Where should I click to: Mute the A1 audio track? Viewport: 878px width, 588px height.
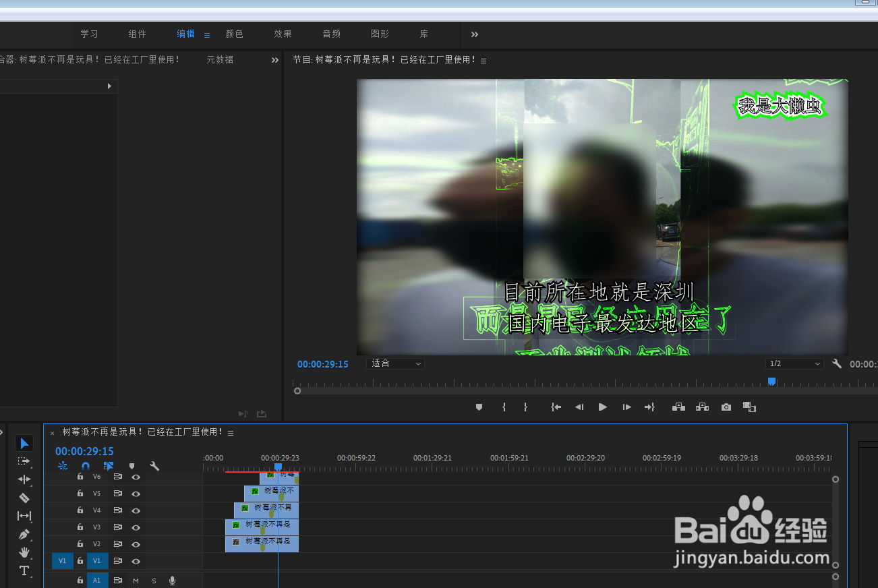tap(136, 581)
